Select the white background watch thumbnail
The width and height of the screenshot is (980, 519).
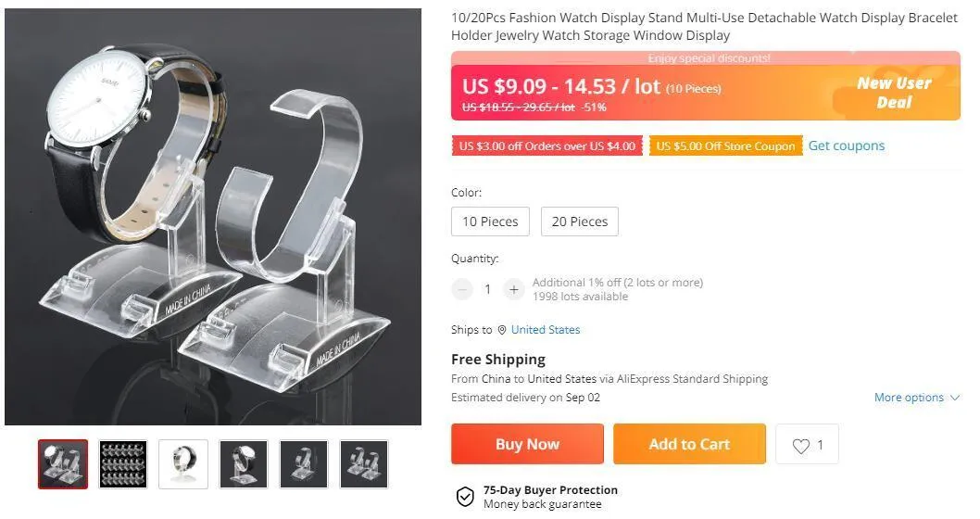(x=183, y=464)
